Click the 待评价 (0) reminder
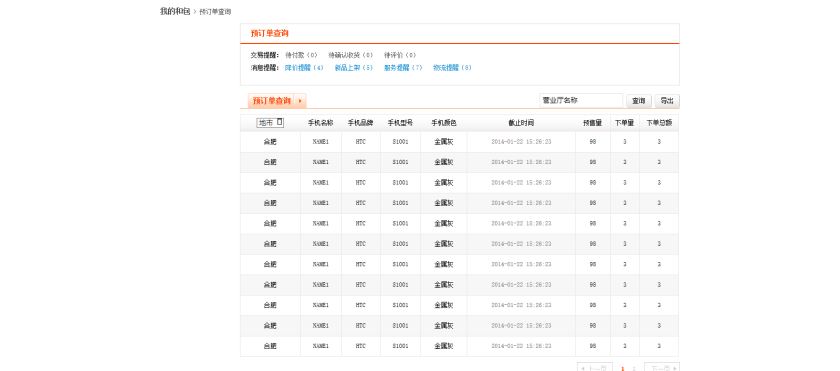Viewport: 840px width, 371px height. click(400, 55)
